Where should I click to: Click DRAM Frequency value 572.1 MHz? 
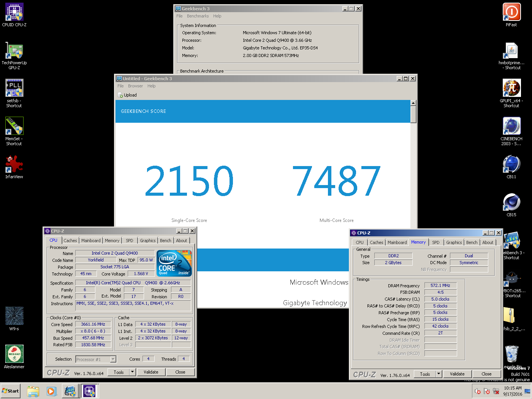pyautogui.click(x=440, y=285)
